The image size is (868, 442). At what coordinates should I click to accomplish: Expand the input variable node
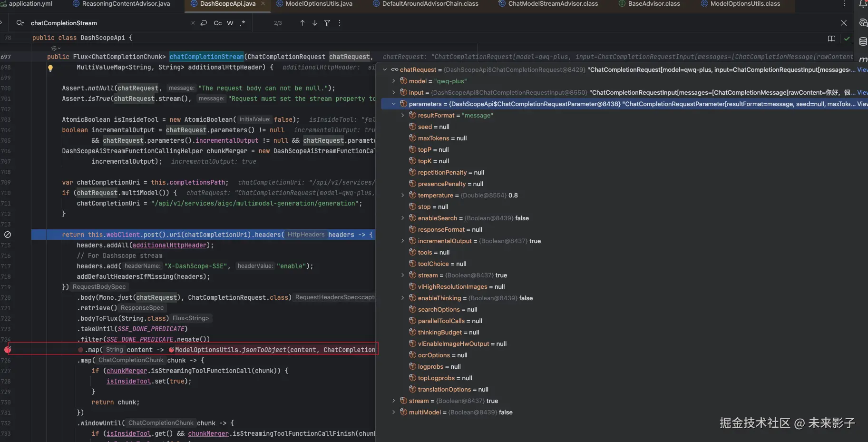click(394, 92)
